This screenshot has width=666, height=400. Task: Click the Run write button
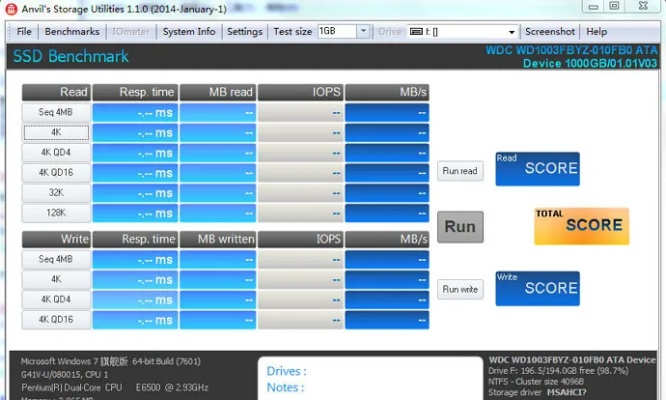(460, 289)
